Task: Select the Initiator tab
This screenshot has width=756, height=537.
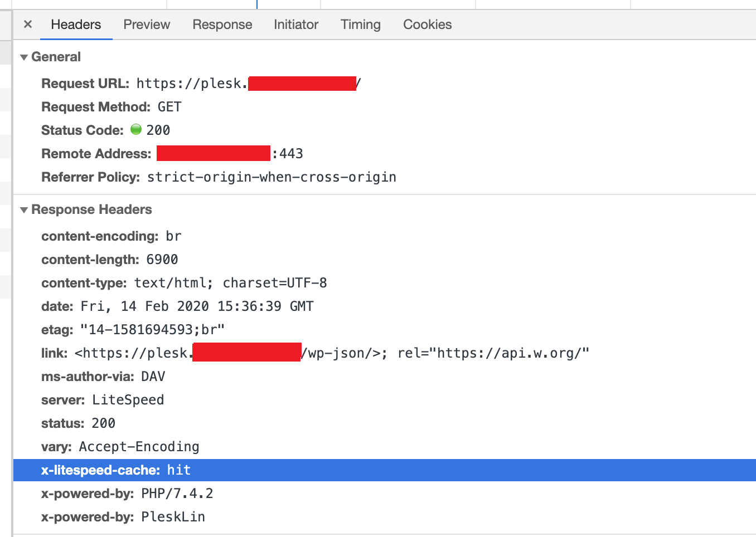Action: 295,25
